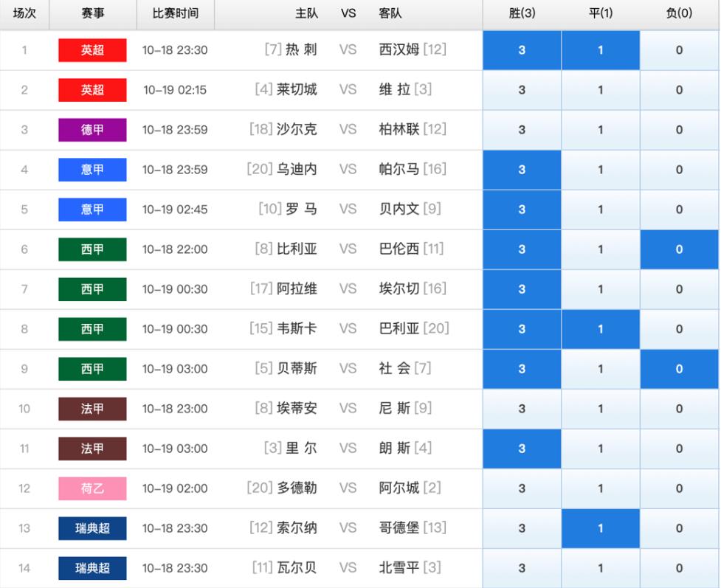Image resolution: width=721 pixels, height=588 pixels.
Task: Click the pink 荷乙 league tag
Action: coord(92,488)
